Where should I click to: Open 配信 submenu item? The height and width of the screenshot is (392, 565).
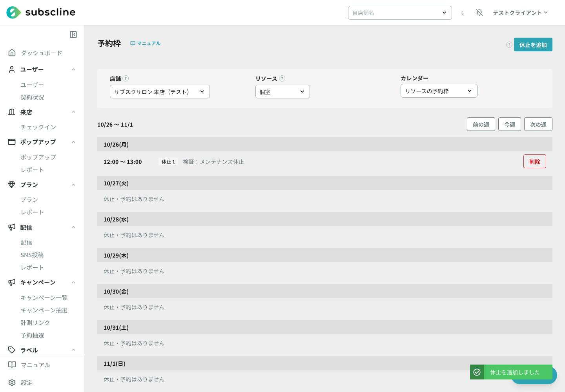click(26, 243)
